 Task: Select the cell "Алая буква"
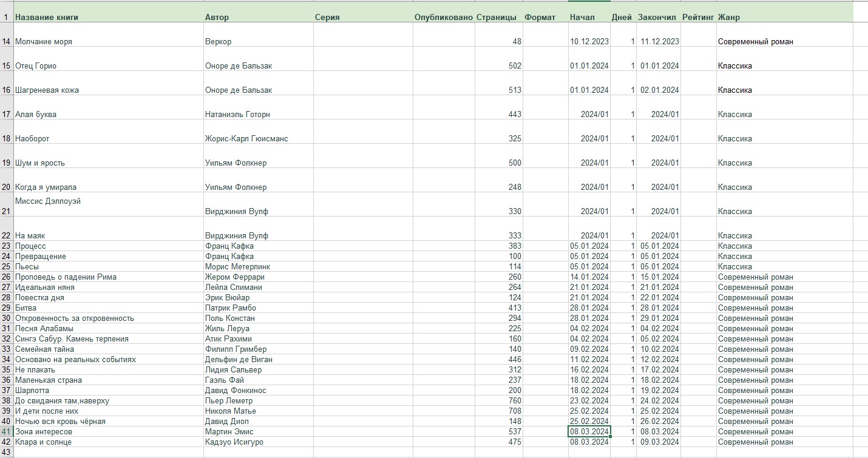pyautogui.click(x=108, y=107)
